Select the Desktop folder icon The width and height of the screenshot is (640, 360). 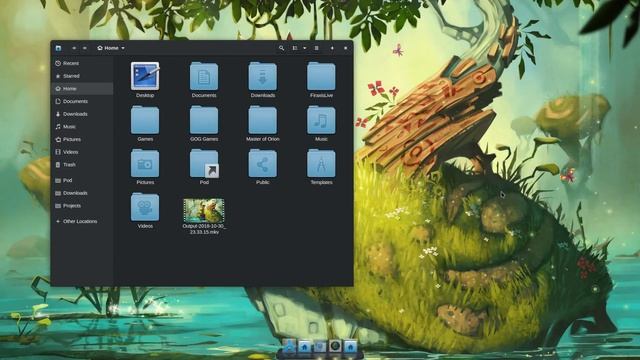click(x=145, y=76)
